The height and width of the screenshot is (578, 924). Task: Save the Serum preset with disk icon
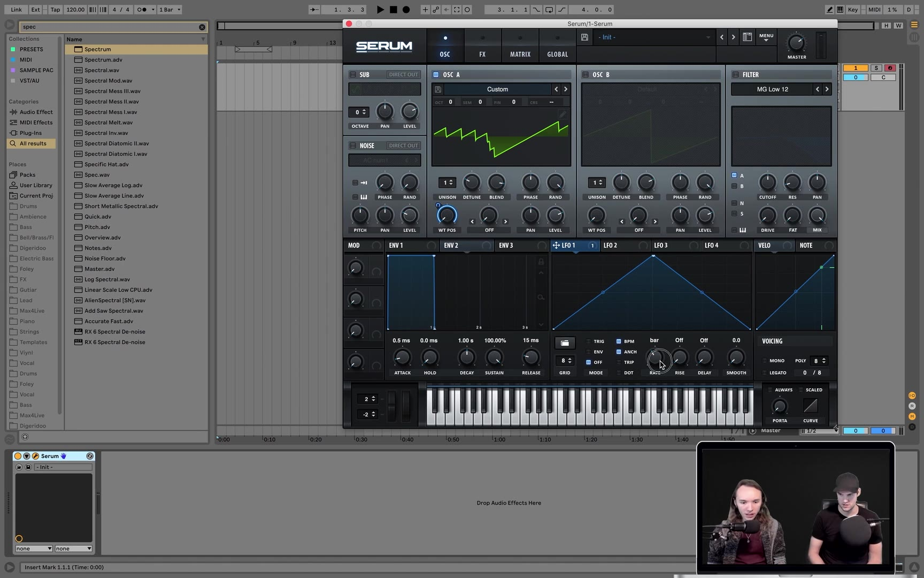[x=584, y=37]
